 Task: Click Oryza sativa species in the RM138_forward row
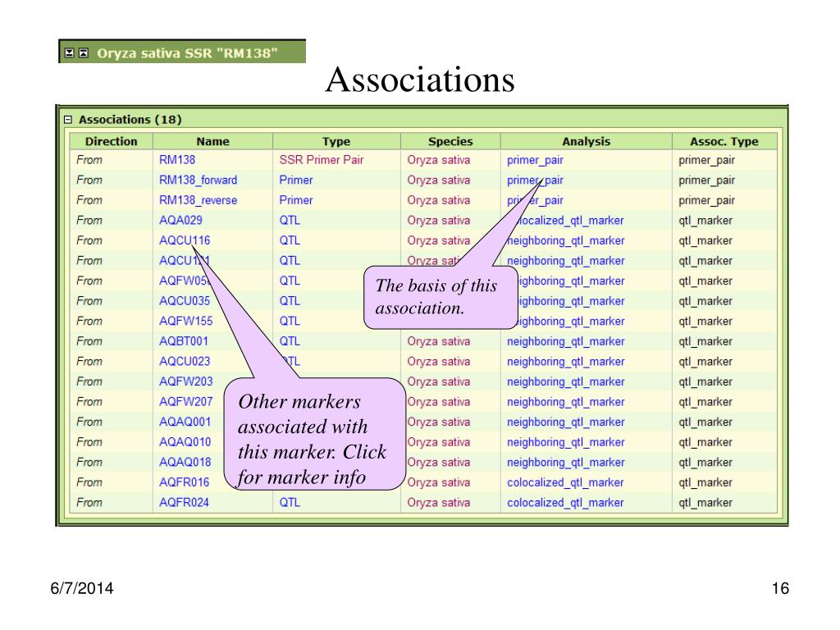pos(438,180)
